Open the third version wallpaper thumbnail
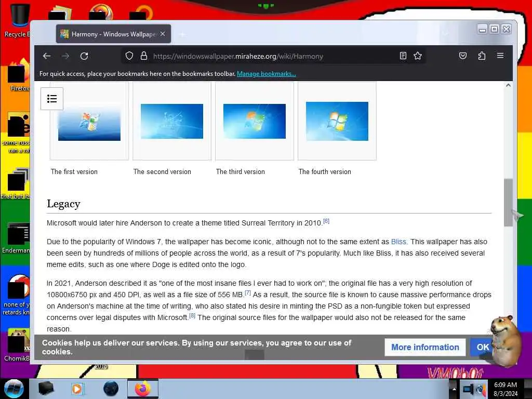The height and width of the screenshot is (399, 532). click(x=255, y=121)
